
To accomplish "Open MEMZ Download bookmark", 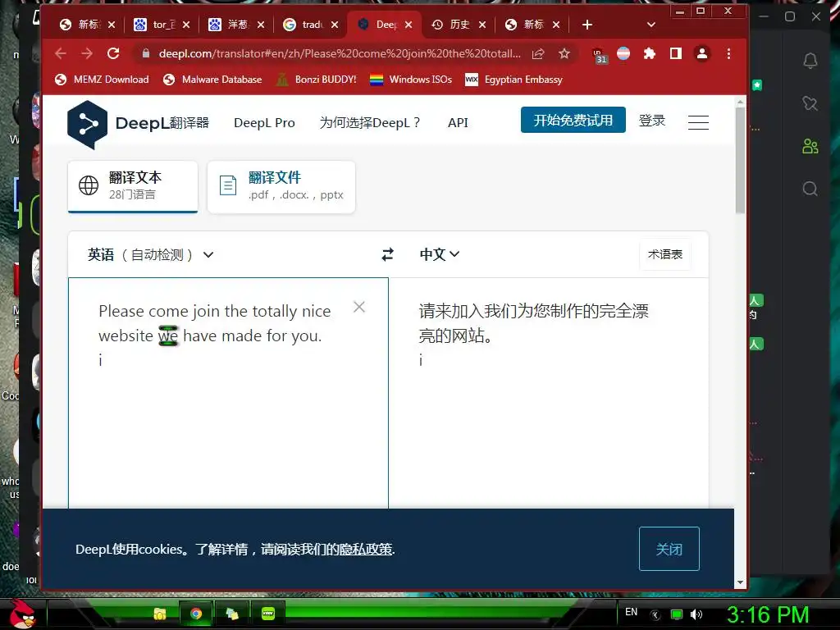I will tap(102, 80).
